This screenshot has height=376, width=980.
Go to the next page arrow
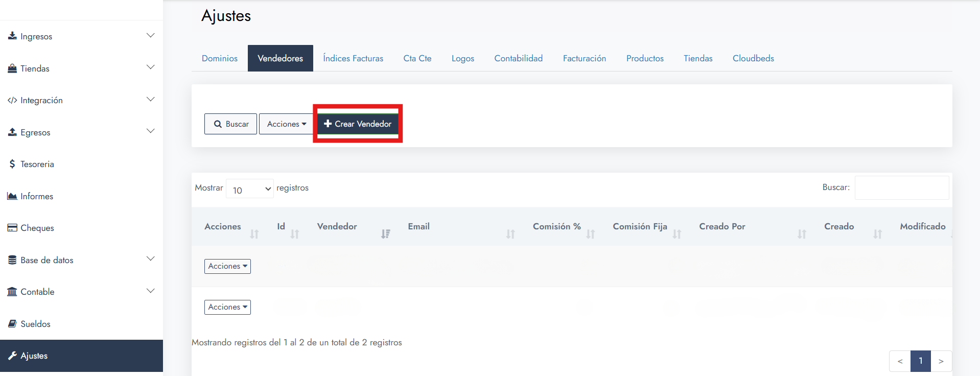click(941, 361)
